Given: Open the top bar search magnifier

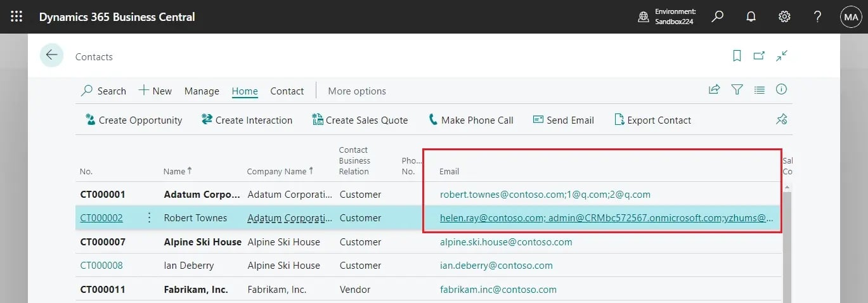Looking at the screenshot, I should [x=717, y=16].
